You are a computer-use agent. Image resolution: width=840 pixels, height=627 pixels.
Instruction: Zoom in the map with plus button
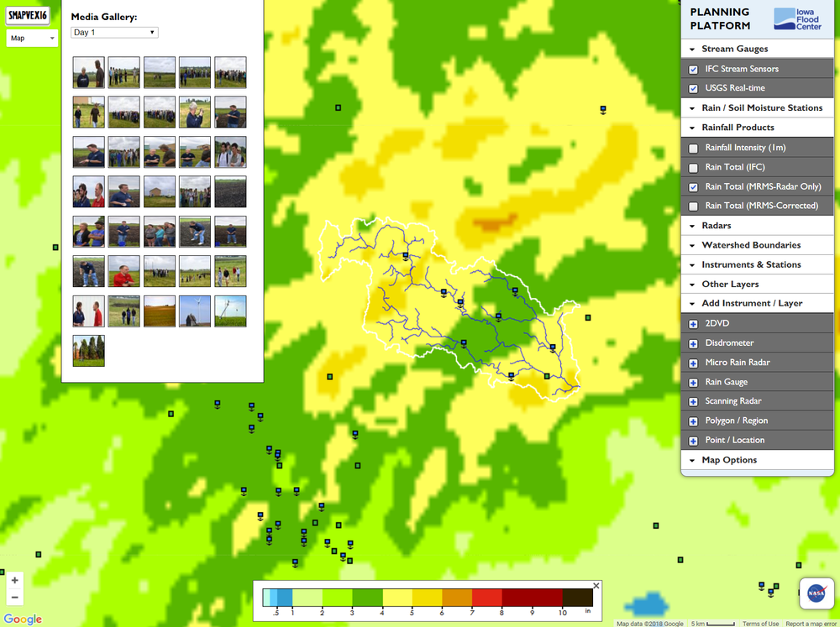[15, 580]
